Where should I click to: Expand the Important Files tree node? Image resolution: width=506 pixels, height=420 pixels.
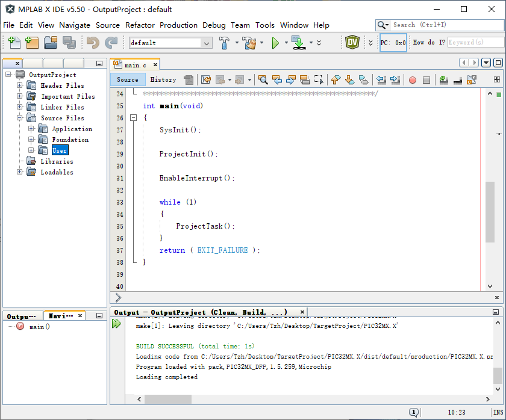tap(20, 96)
